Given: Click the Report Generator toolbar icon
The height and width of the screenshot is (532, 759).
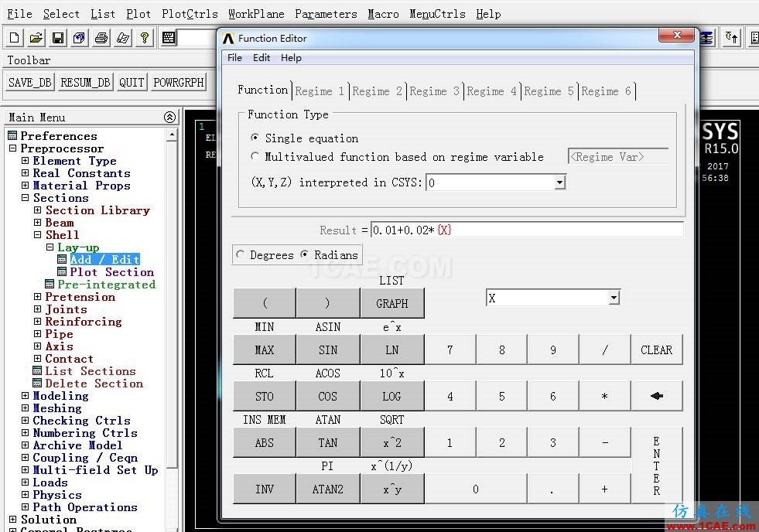Looking at the screenshot, I should pos(123,38).
